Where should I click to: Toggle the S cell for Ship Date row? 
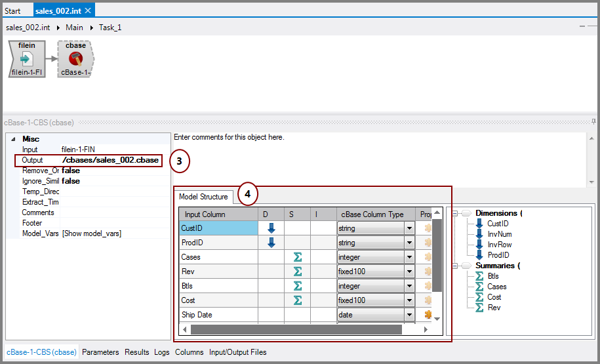point(297,315)
